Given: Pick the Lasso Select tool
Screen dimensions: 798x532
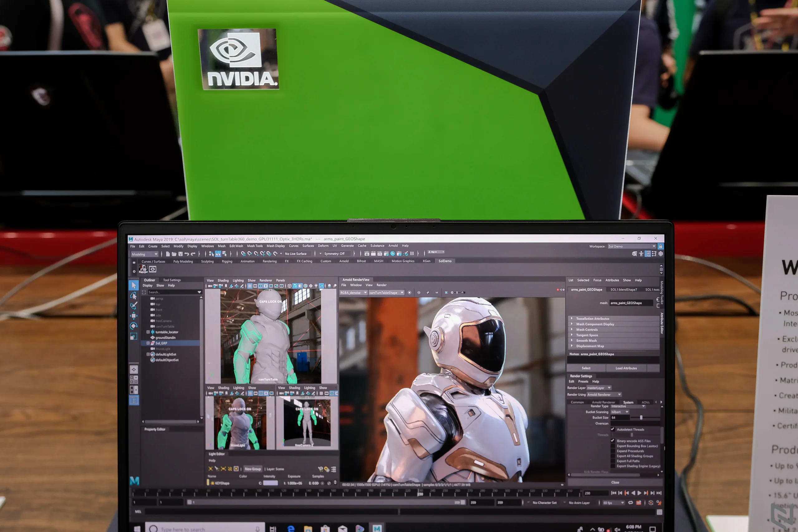Looking at the screenshot, I should (x=134, y=295).
